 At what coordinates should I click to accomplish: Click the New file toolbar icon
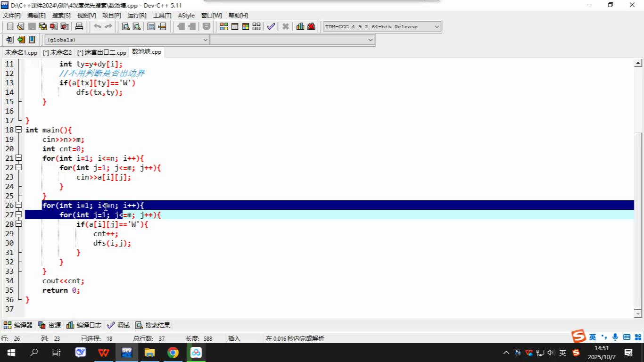(x=10, y=26)
